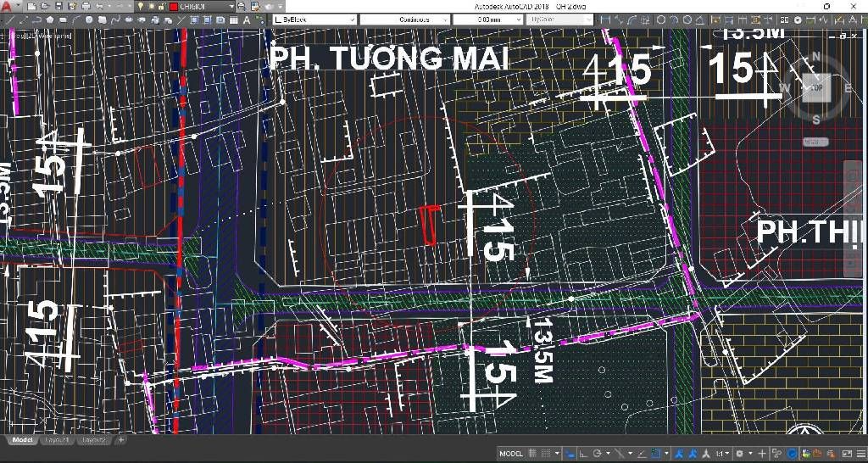Select the Arc draw tool
This screenshot has width=868, height=463.
pyautogui.click(x=75, y=20)
